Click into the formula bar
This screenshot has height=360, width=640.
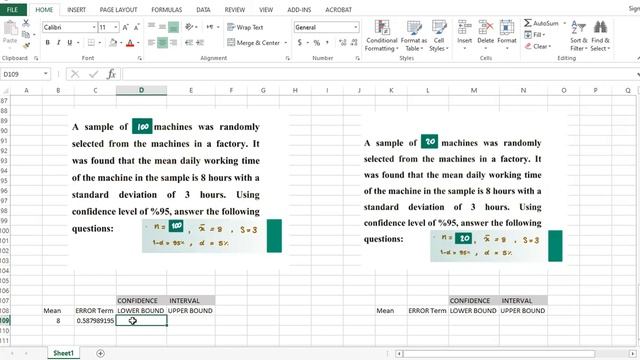tap(380, 74)
